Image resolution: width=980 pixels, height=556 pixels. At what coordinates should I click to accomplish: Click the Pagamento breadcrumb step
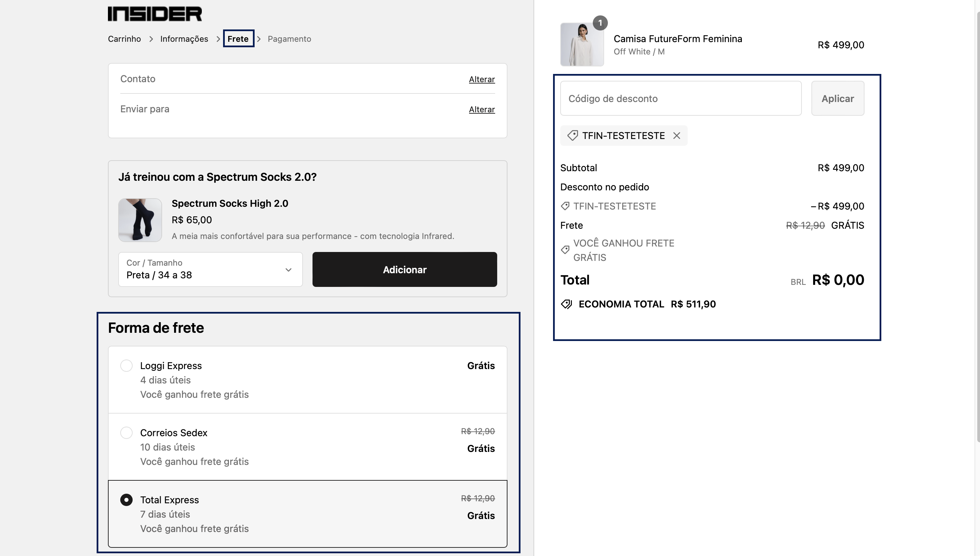click(x=289, y=39)
